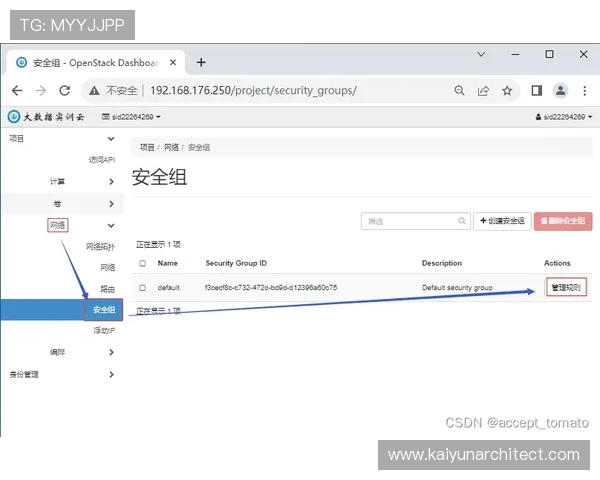Click the 筛选 filter input field
The width and height of the screenshot is (600, 480).
(x=416, y=221)
